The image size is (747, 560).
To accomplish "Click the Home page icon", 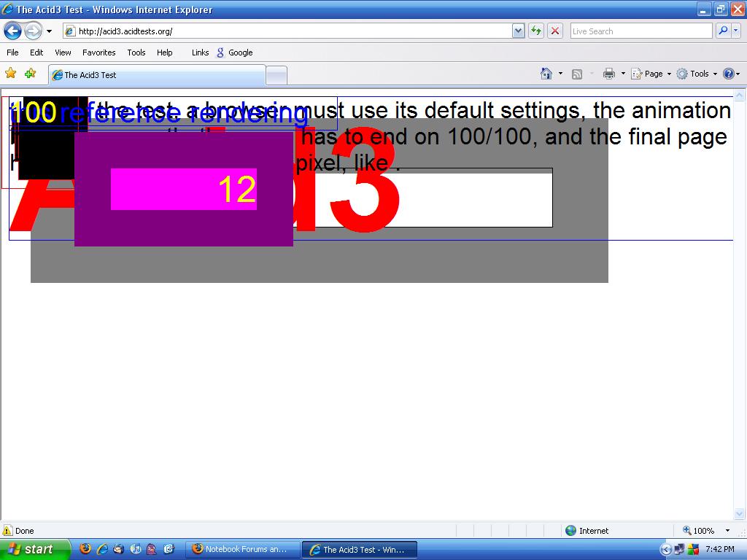I will coord(546,74).
